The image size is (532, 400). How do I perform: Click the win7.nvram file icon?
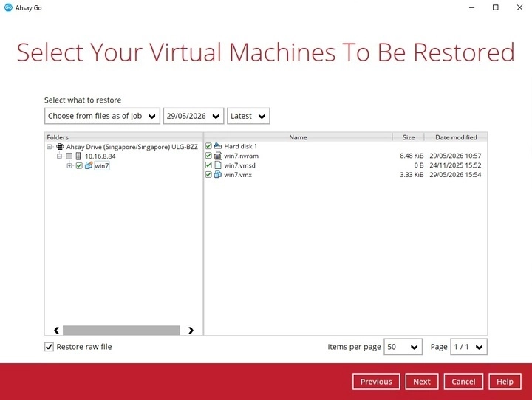click(218, 156)
